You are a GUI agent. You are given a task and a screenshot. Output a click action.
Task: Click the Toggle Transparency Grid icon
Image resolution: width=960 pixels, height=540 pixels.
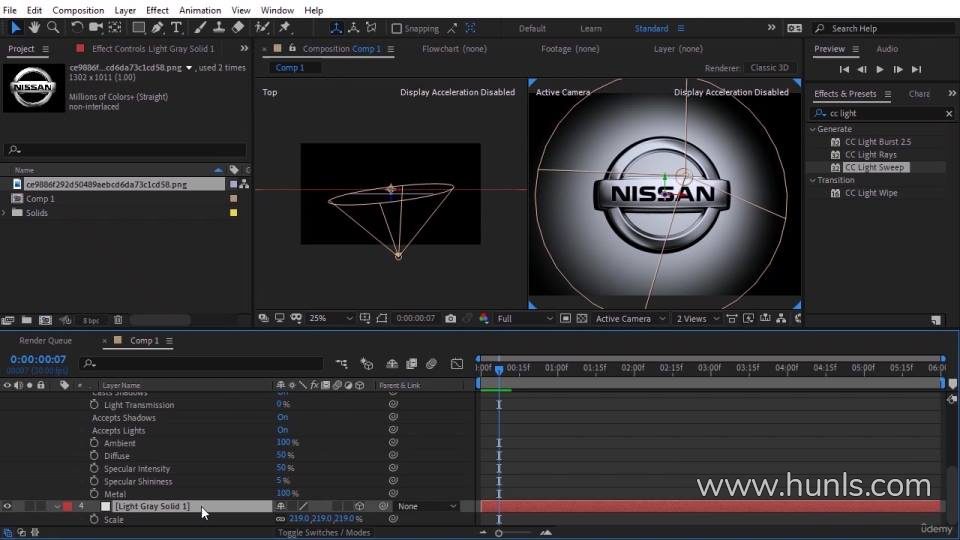tap(582, 318)
